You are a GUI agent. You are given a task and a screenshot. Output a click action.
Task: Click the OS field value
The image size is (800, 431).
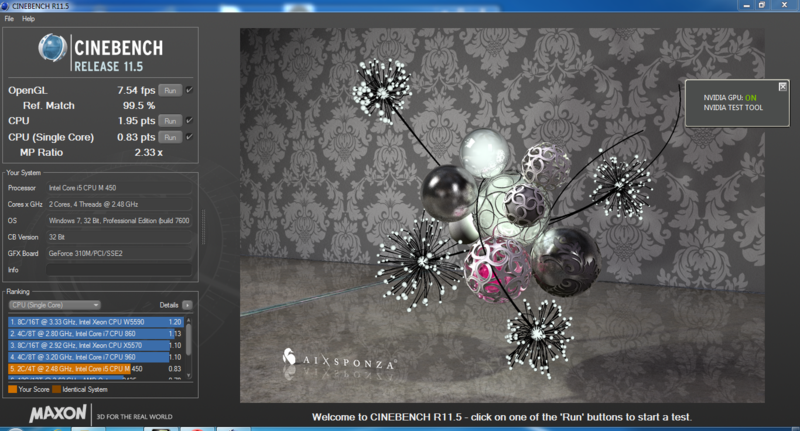119,221
